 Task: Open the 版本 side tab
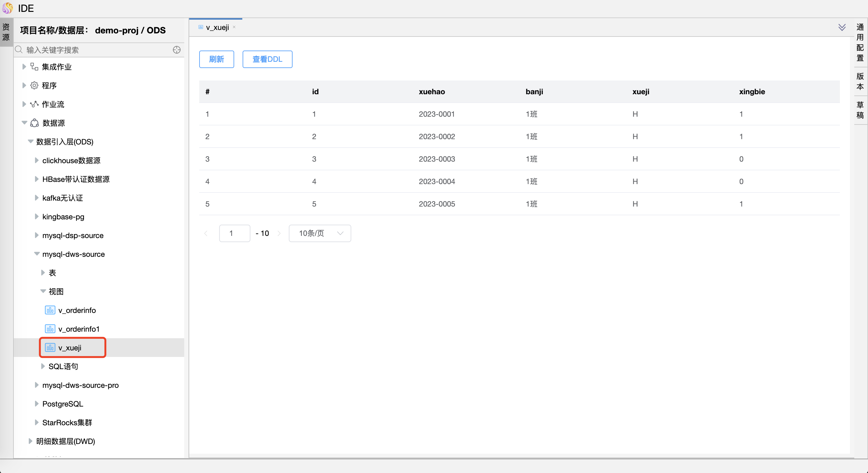[x=860, y=81]
